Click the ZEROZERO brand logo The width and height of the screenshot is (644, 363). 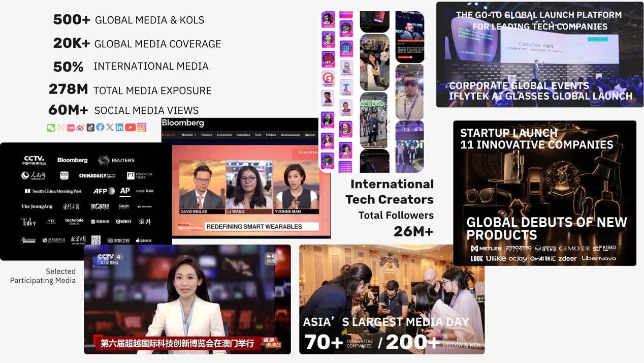519,248
